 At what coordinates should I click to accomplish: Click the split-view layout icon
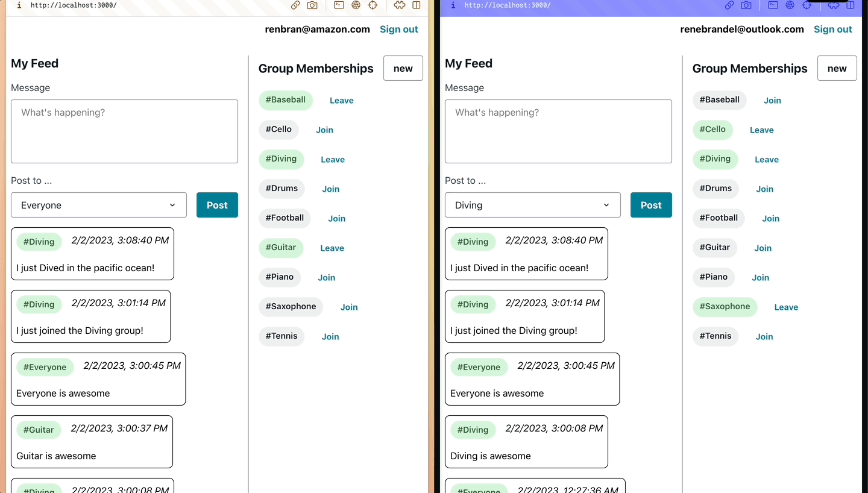click(x=417, y=5)
